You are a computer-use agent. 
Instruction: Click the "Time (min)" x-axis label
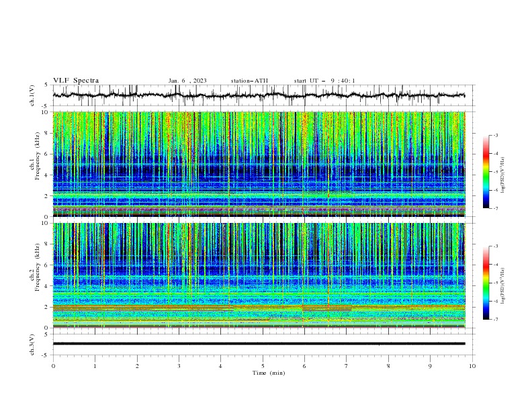(x=269, y=373)
